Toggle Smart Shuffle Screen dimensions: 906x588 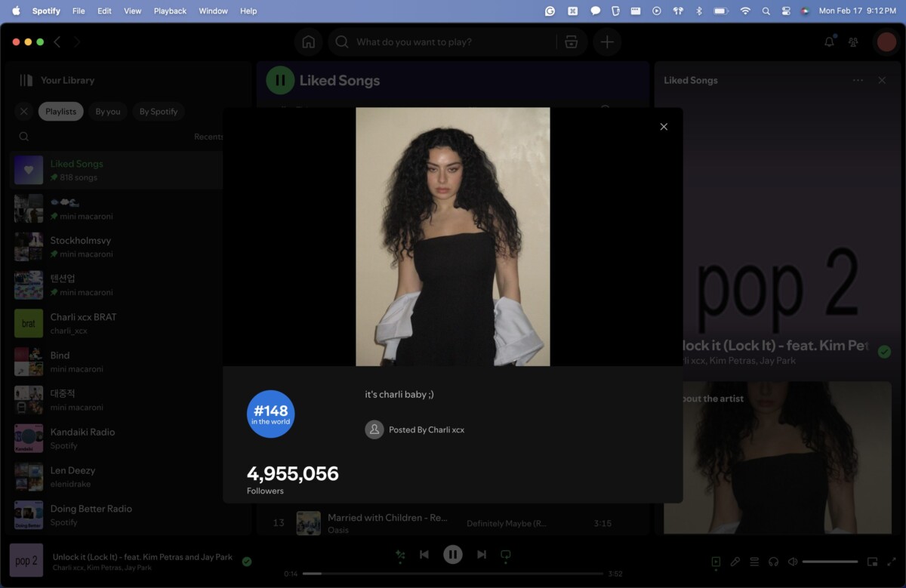(x=400, y=555)
